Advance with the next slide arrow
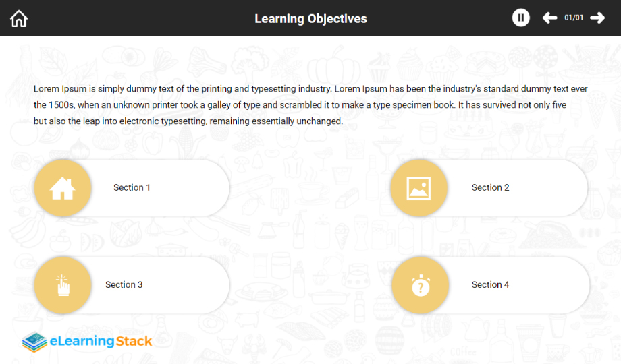Image resolution: width=621 pixels, height=364 pixels. tap(597, 18)
